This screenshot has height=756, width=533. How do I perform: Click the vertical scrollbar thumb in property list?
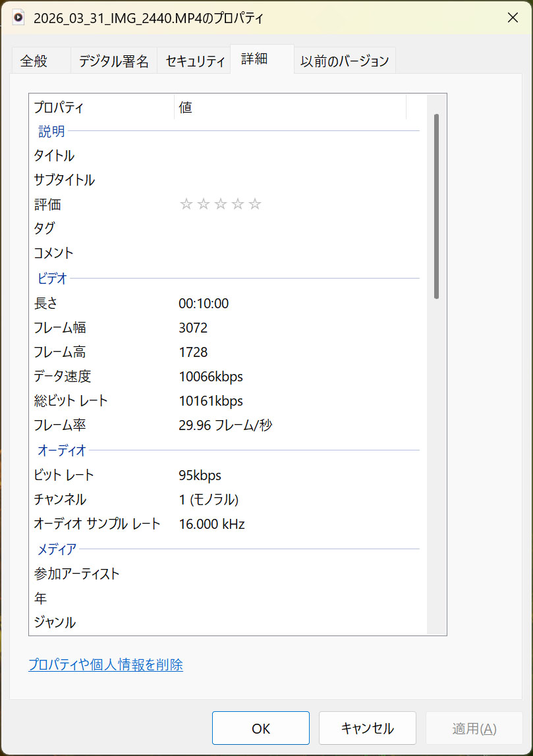coord(436,205)
